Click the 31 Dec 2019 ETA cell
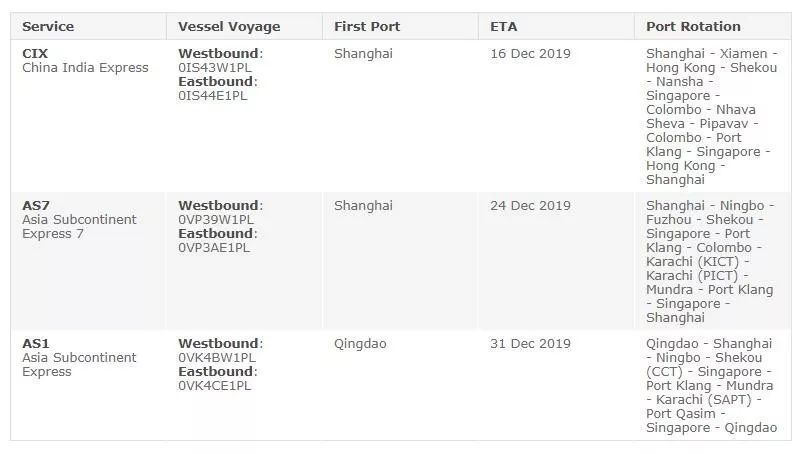803x454 pixels. pos(530,343)
